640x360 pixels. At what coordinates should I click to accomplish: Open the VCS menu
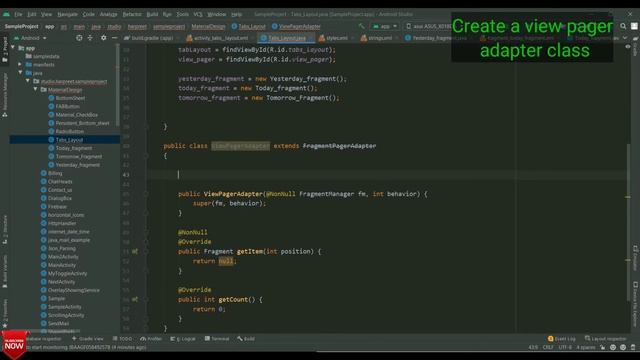pyautogui.click(x=198, y=14)
